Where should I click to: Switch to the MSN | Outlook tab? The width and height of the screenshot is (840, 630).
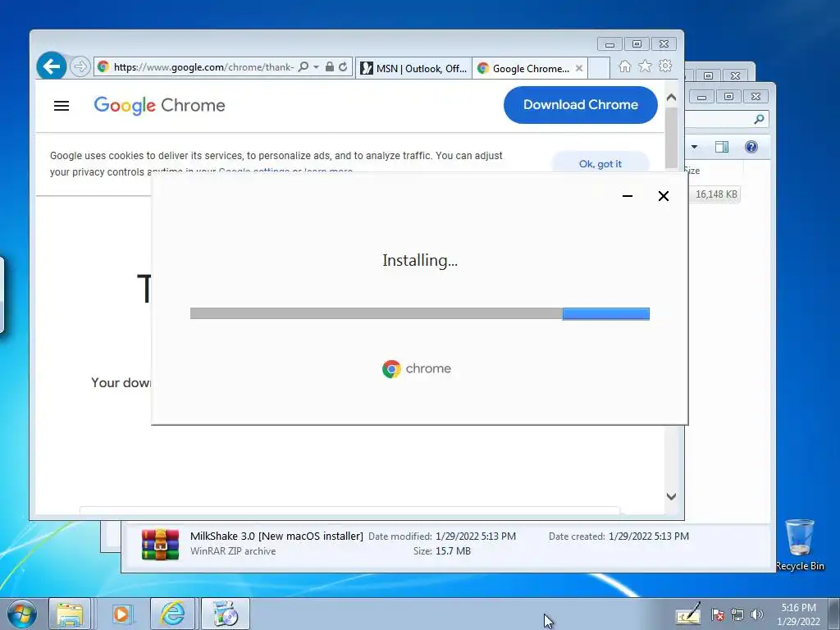[413, 68]
